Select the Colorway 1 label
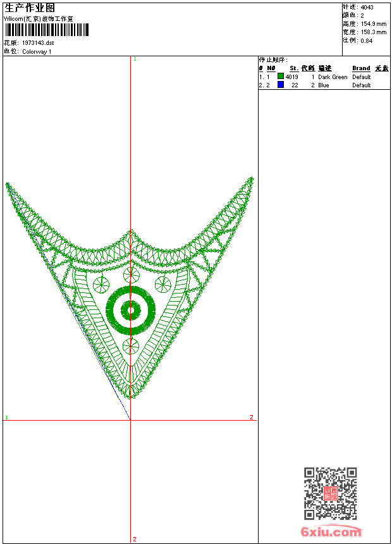 pyautogui.click(x=37, y=52)
